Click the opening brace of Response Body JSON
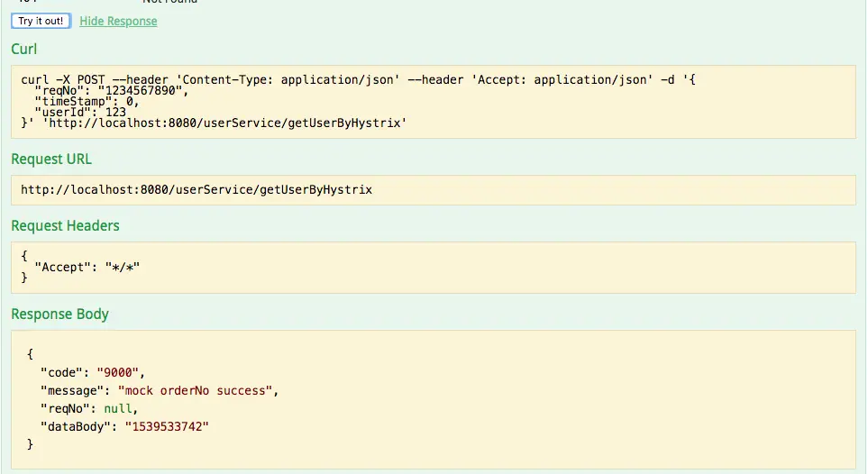868x474 pixels. [31, 354]
